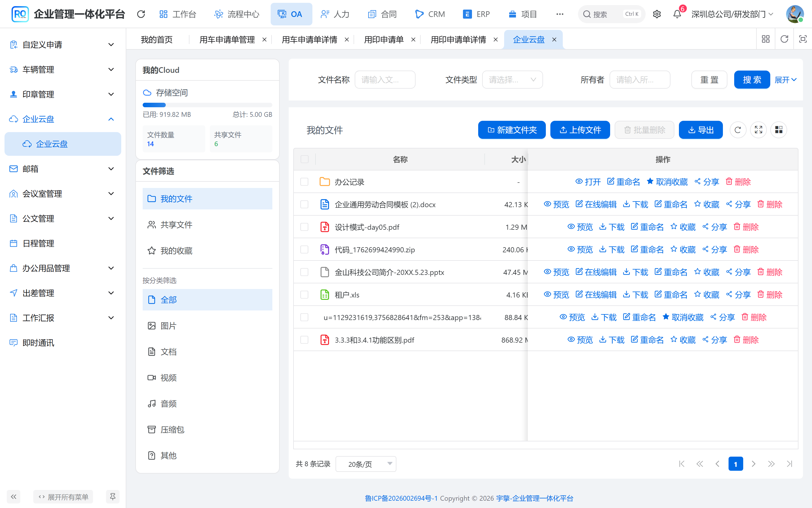Image resolution: width=812 pixels, height=508 pixels.
Task: Select the checkbox for 3.3.3和3.4.1功能区别.pdf
Action: (304, 340)
